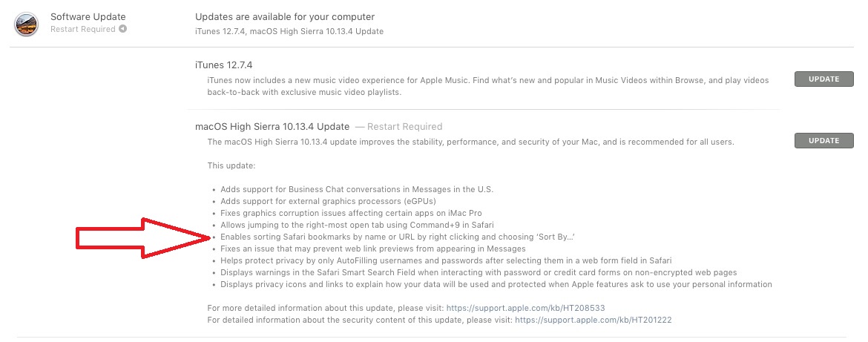Click the 'Updates are available for your computer' header

(285, 16)
